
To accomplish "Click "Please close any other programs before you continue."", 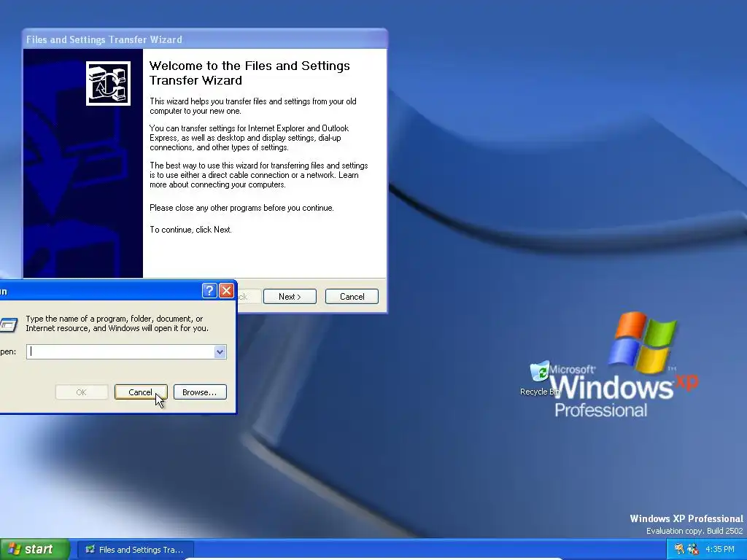I will point(241,208).
